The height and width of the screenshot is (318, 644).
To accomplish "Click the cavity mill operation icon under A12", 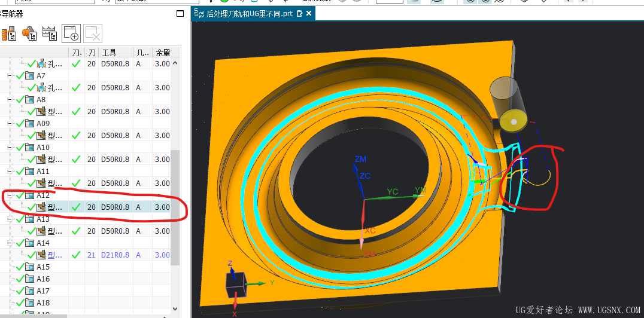I will [42, 207].
